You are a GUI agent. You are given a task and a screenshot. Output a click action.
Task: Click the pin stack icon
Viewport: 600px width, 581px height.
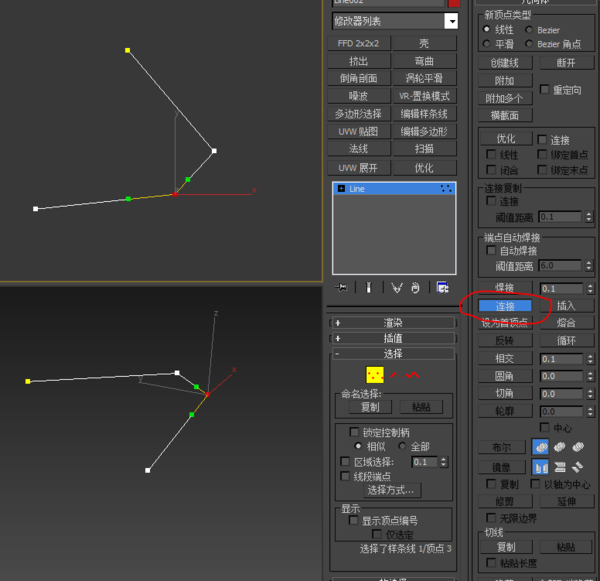click(x=341, y=287)
